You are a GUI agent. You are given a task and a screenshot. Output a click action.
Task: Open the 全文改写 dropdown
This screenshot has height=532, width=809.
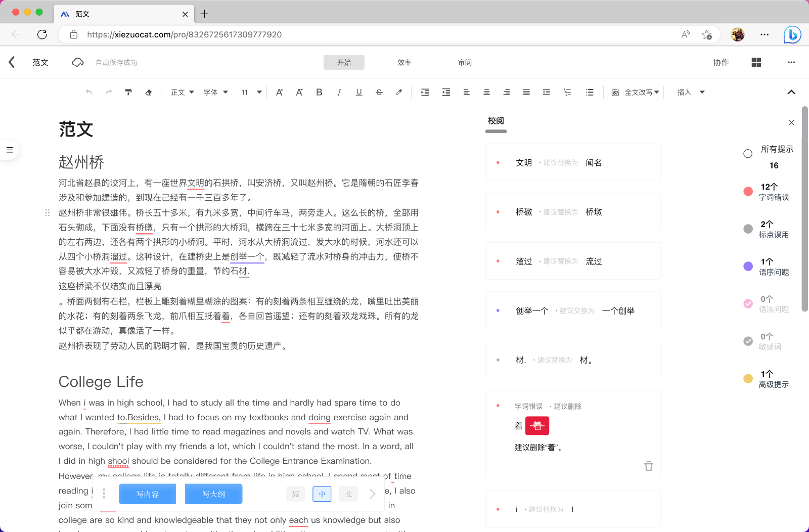click(x=636, y=92)
